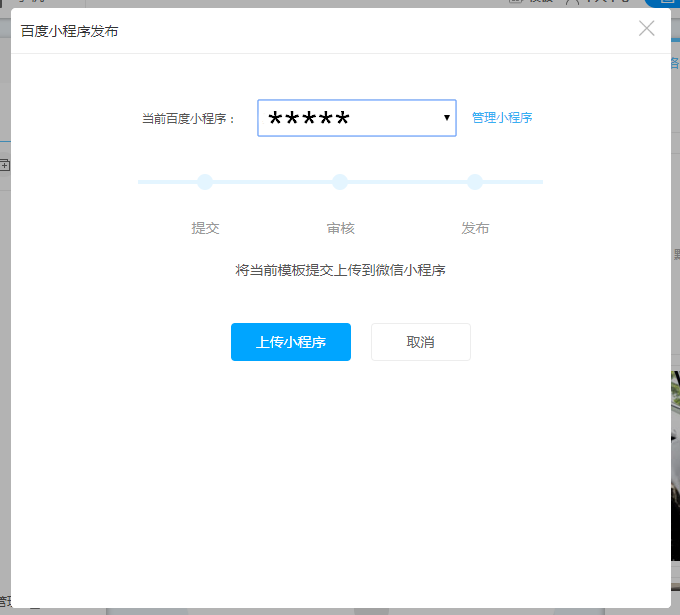680x615 pixels.
Task: Open the 当前百度小程序 dropdown list
Action: coord(356,118)
